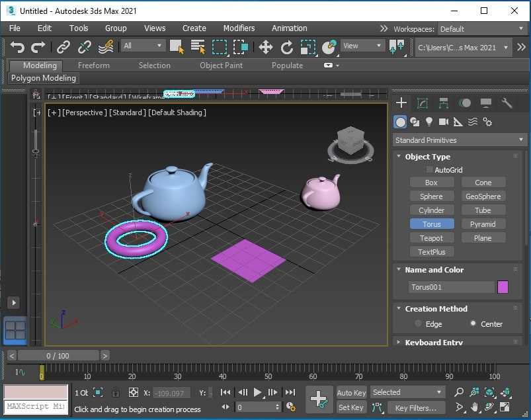This screenshot has width=531, height=420.
Task: Select the Helpers category icon
Action: point(458,122)
